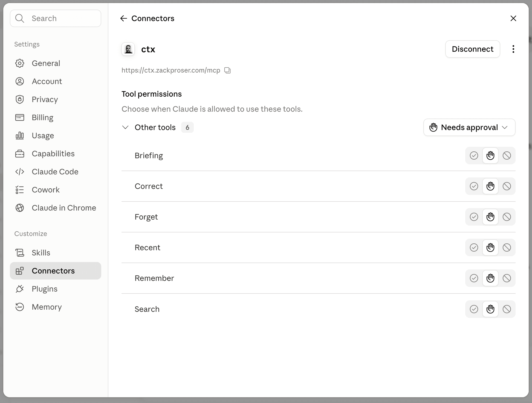The height and width of the screenshot is (403, 532).
Task: Click the back arrow next to Connectors
Action: coord(124,18)
